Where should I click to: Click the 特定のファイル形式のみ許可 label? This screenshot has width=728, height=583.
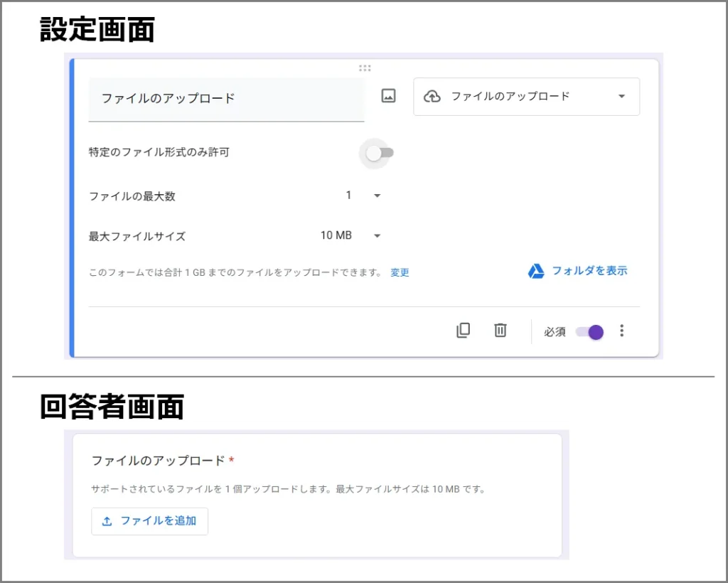(159, 152)
